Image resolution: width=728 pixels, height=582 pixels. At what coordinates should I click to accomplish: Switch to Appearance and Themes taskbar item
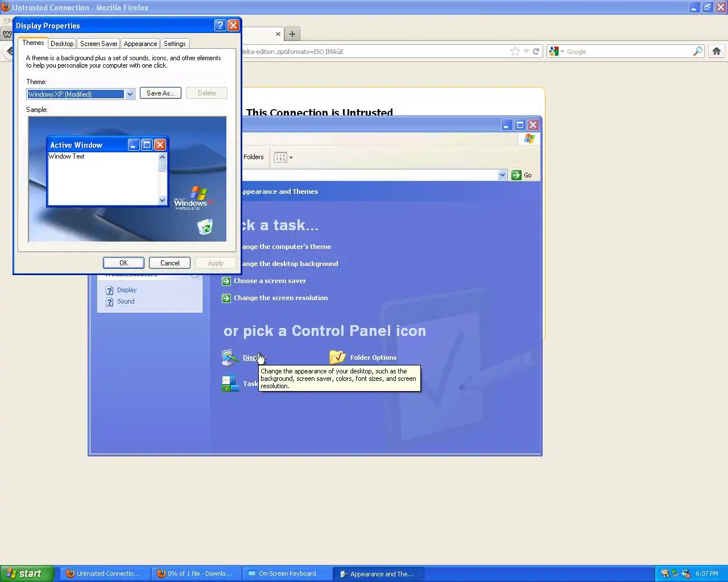tap(378, 573)
